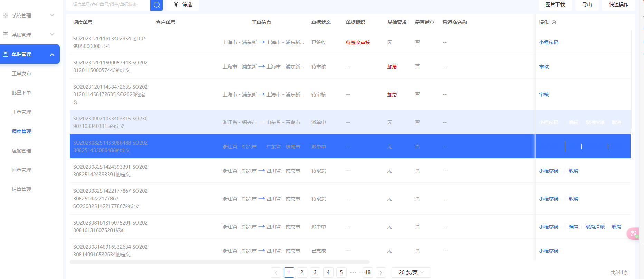
Task: Click the 快速操作 button
Action: [619, 5]
